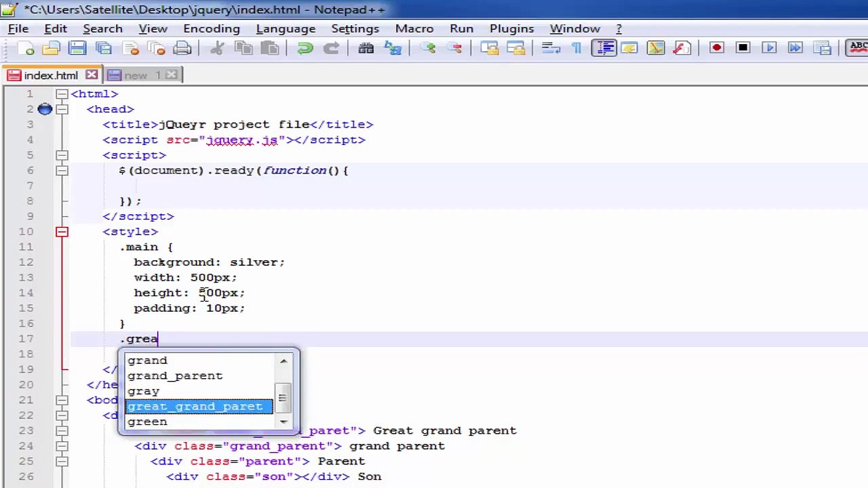Collapse the style fold on line 10
Image resolution: width=868 pixels, height=488 pixels.
click(x=62, y=232)
